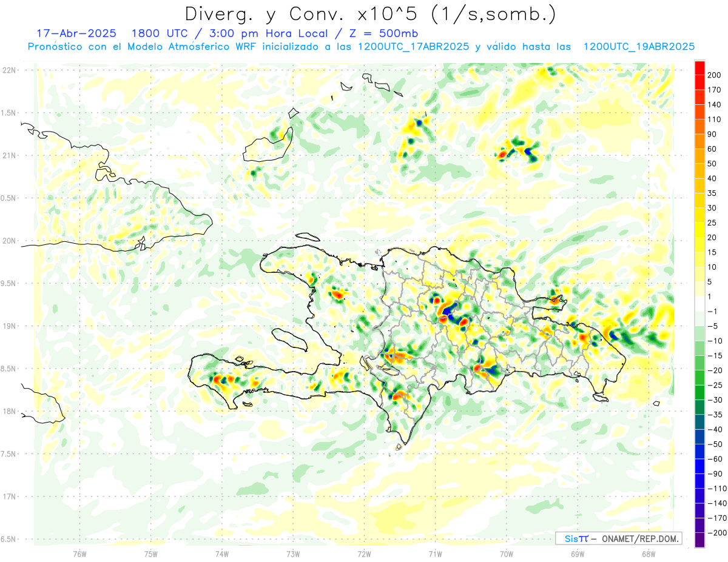The height and width of the screenshot is (562, 728).
Task: Click the '75W' longitude label
Action: pos(151,554)
